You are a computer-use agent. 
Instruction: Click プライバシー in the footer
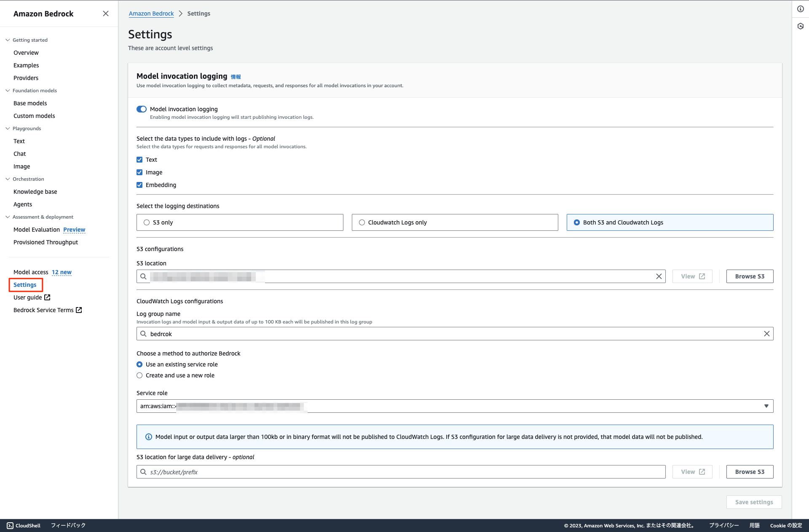pyautogui.click(x=724, y=525)
